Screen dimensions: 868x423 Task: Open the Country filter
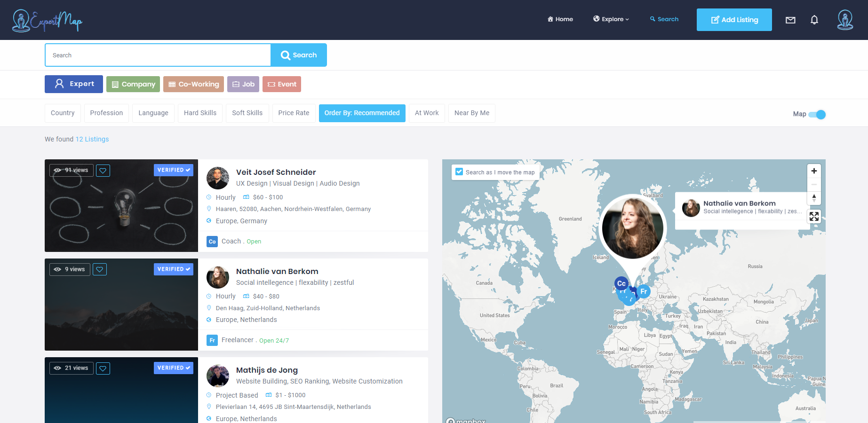point(63,113)
